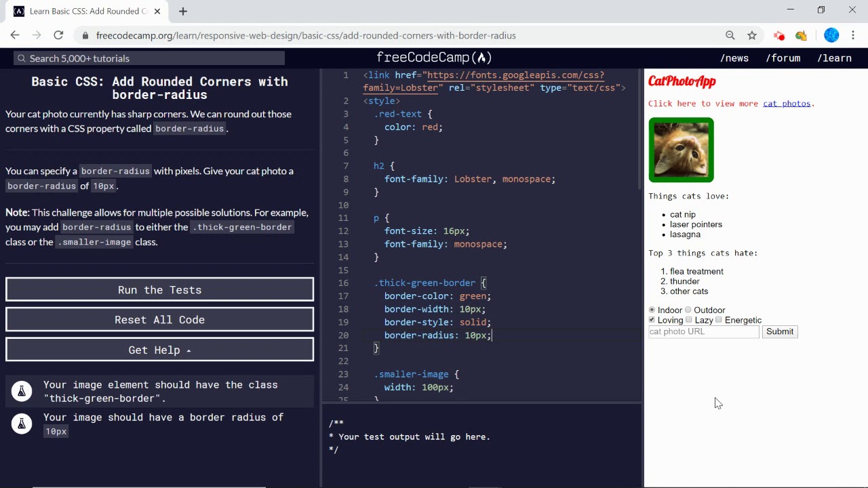868x488 pixels.
Task: Check the Lazy checkbox
Action: [689, 320]
